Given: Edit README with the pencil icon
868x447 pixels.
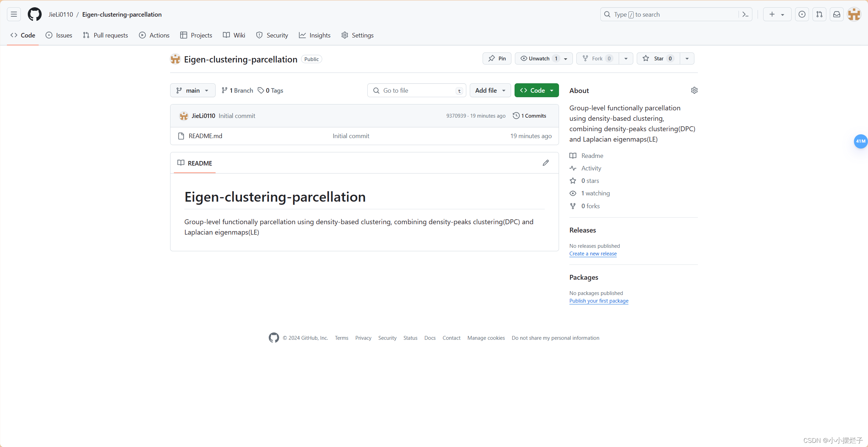Looking at the screenshot, I should coord(546,163).
